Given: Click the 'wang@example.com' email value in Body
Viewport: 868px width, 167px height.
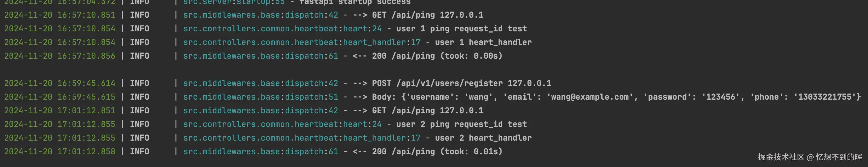Looking at the screenshot, I should point(590,97).
